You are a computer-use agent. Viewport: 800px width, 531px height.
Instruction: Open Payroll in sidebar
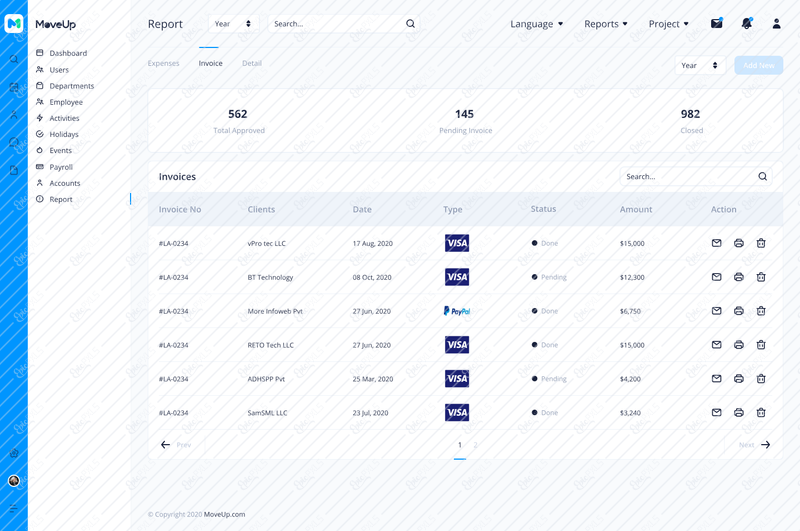pyautogui.click(x=54, y=167)
